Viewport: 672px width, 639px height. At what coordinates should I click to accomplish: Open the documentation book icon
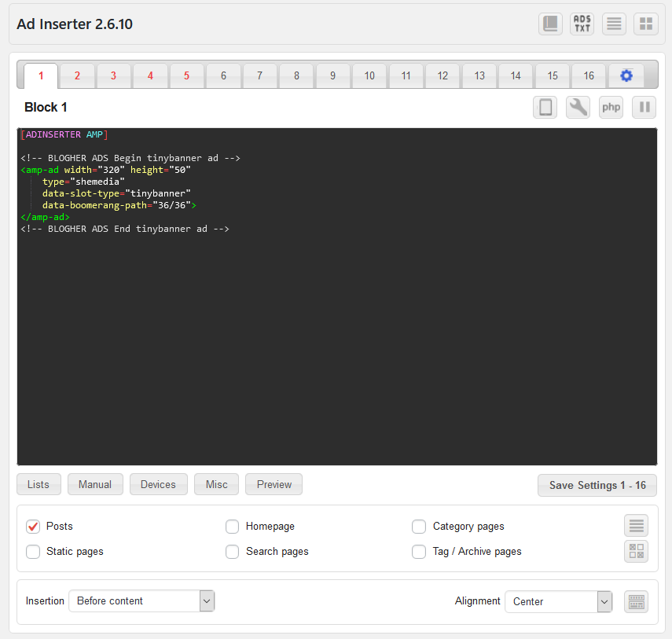550,24
